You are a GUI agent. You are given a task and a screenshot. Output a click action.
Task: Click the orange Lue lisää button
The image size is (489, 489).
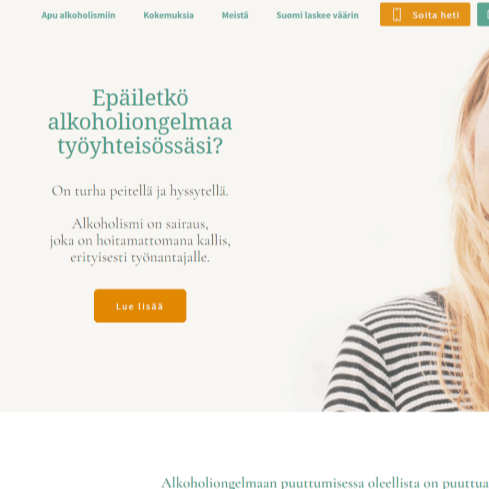click(x=140, y=306)
